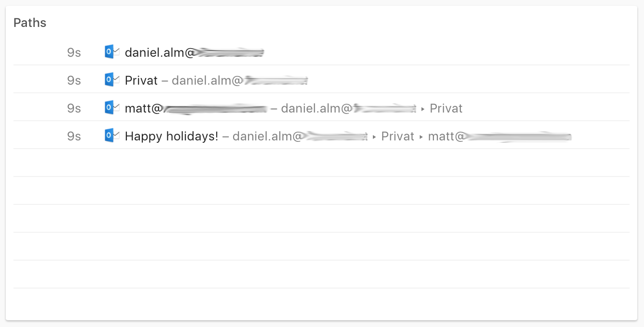Open the matt@ entry title in the third row
The image size is (644, 327).
point(195,108)
